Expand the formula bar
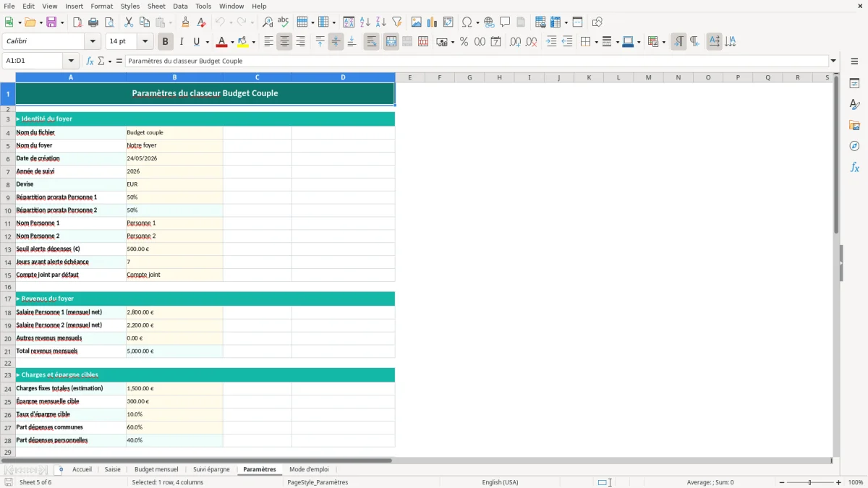The height and width of the screenshot is (488, 868). pyautogui.click(x=833, y=61)
